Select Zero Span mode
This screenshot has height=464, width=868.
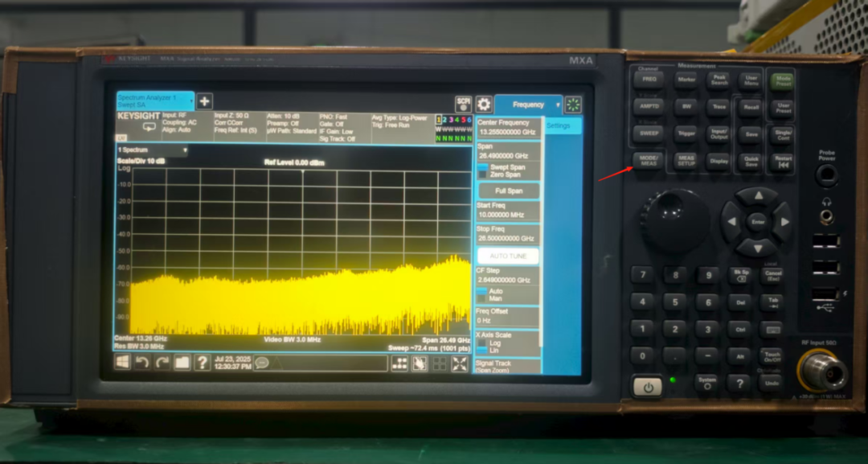pyautogui.click(x=504, y=175)
